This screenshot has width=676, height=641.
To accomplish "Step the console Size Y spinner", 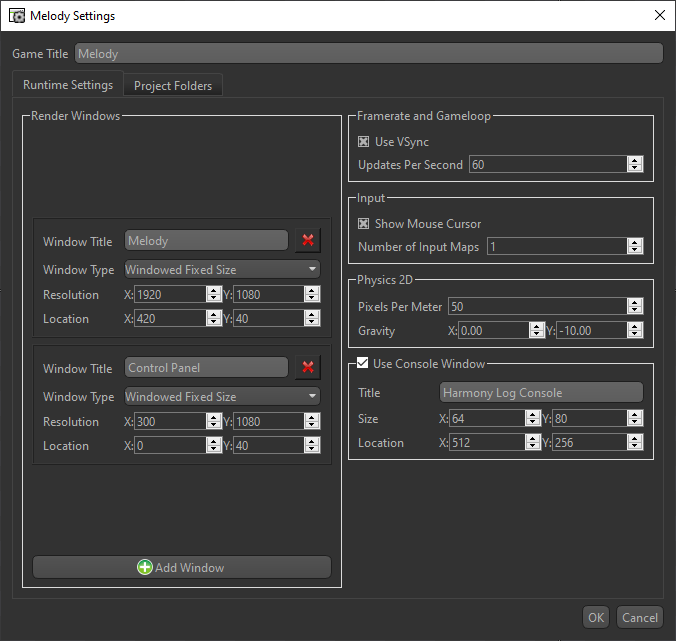I will click(x=635, y=418).
